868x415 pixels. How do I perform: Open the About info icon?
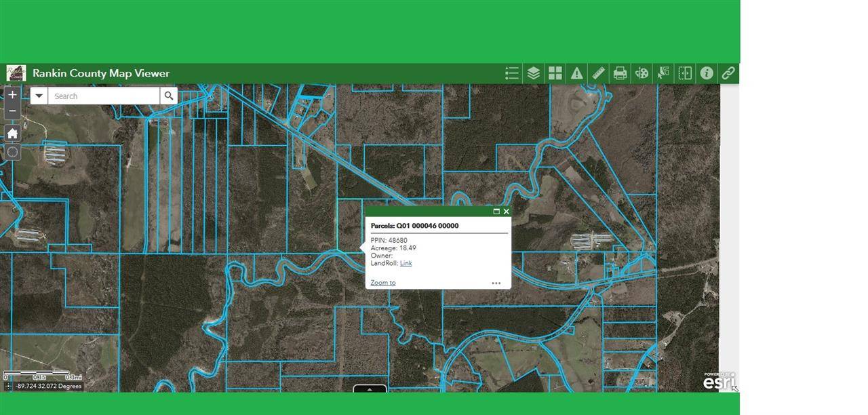[x=707, y=73]
